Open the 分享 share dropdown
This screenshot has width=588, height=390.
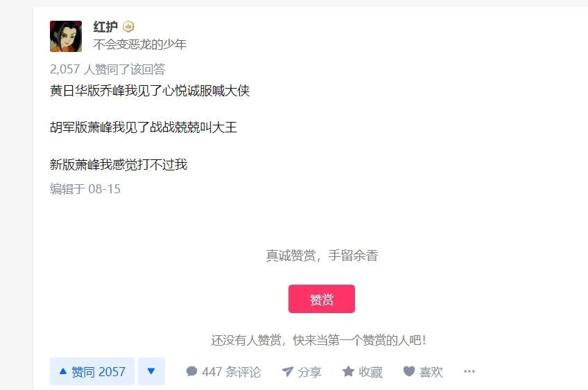(x=302, y=371)
